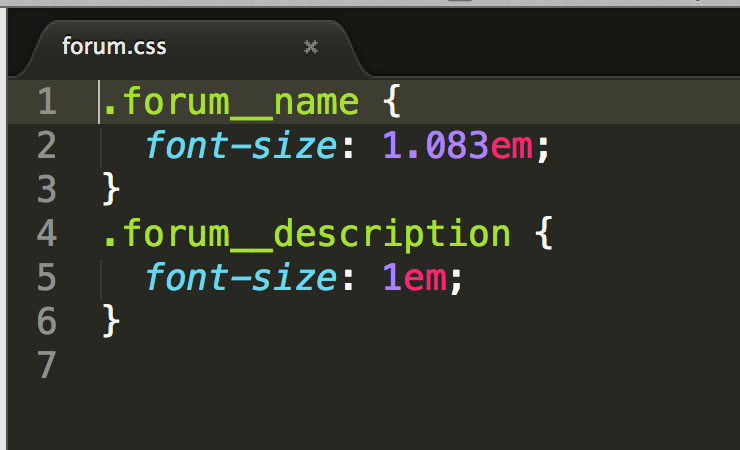Click the 1em value on line 5
The height and width of the screenshot is (450, 740).
[x=414, y=277]
